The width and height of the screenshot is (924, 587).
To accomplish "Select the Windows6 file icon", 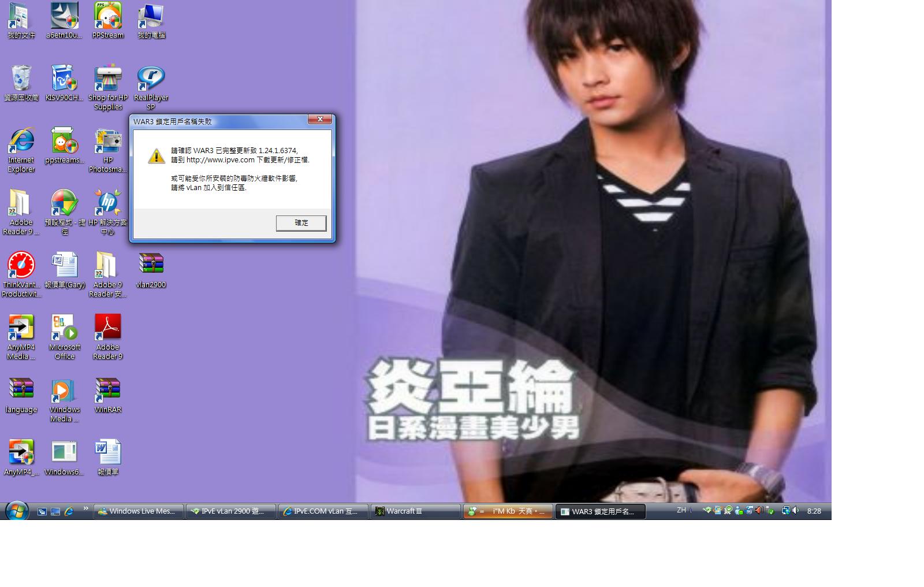I will coord(64,459).
